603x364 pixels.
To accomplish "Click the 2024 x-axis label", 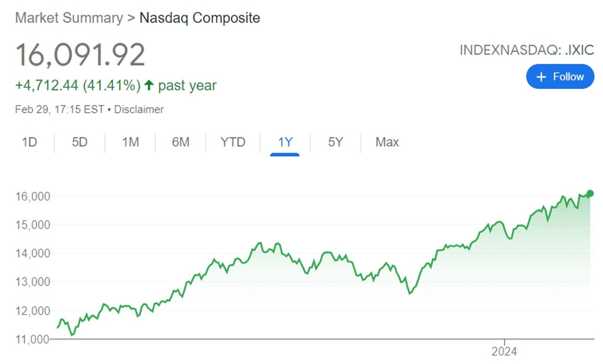I will [x=504, y=352].
